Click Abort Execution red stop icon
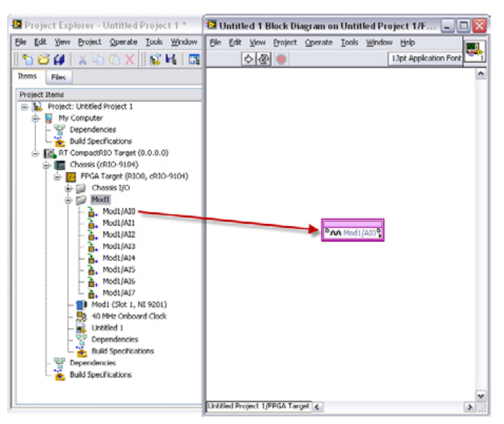 click(x=281, y=59)
